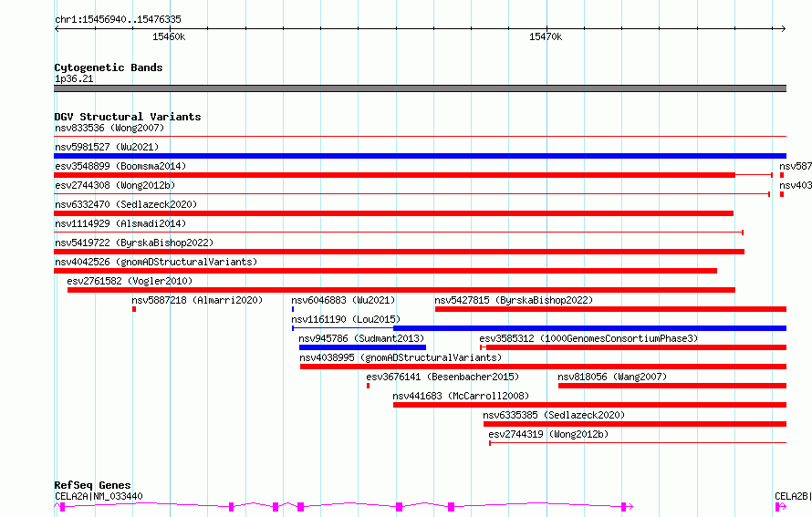This screenshot has width=812, height=517.
Task: Click the 15470k ruler label
Action: point(546,36)
